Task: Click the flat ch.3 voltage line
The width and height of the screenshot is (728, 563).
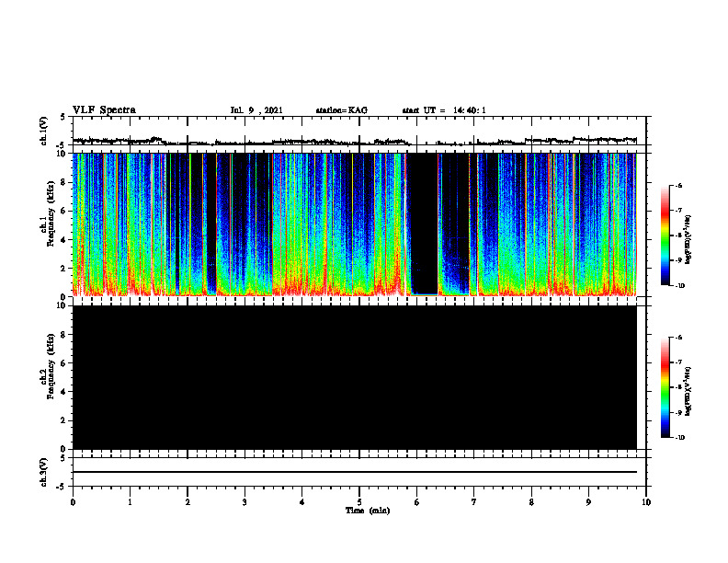Action: point(355,472)
